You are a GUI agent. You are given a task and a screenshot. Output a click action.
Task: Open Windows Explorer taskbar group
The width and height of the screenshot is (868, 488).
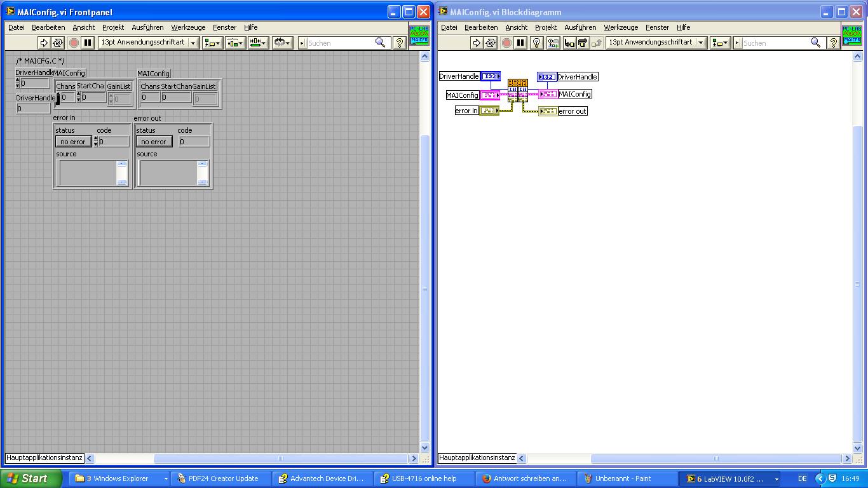click(121, 478)
